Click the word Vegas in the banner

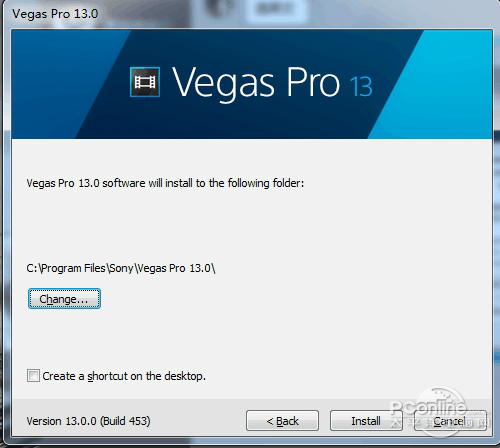(223, 83)
